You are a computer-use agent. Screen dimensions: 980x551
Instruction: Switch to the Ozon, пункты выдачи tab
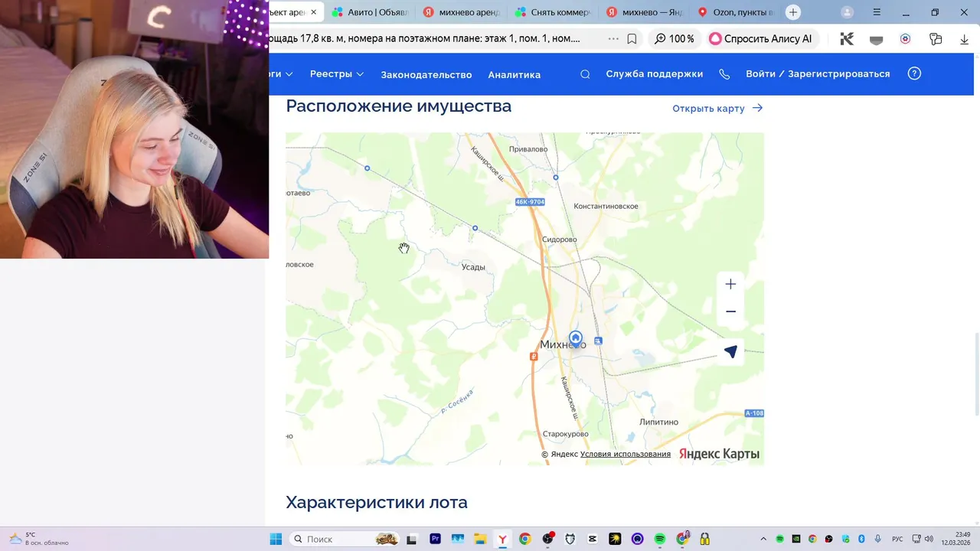tap(736, 12)
